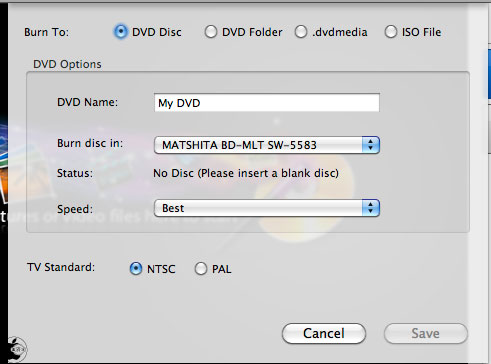Choose DVD Folder as burn destination
The image size is (491, 364).
pyautogui.click(x=211, y=32)
